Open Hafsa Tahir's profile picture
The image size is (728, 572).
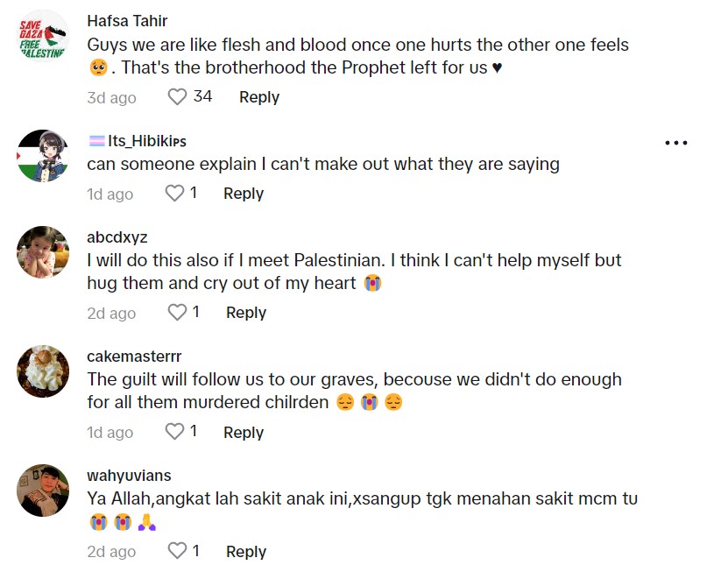(43, 36)
